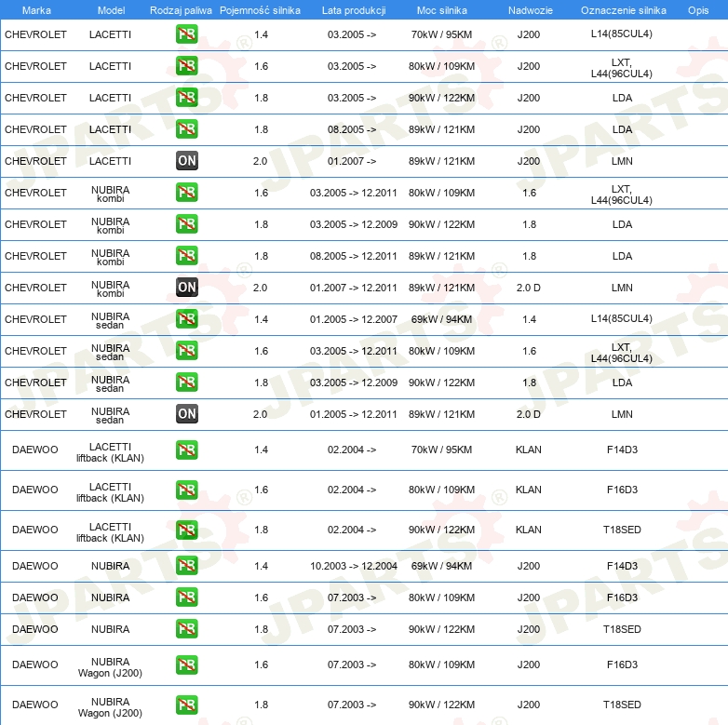This screenshot has width=728, height=725.
Task: Click petrol icon in Daewoo Lacetti liftback F14D3 row
Action: click(x=186, y=450)
